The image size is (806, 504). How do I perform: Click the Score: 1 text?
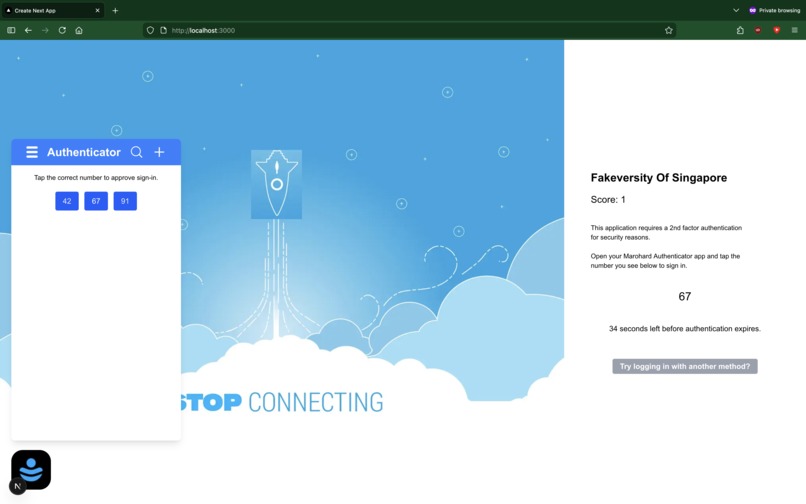[608, 200]
